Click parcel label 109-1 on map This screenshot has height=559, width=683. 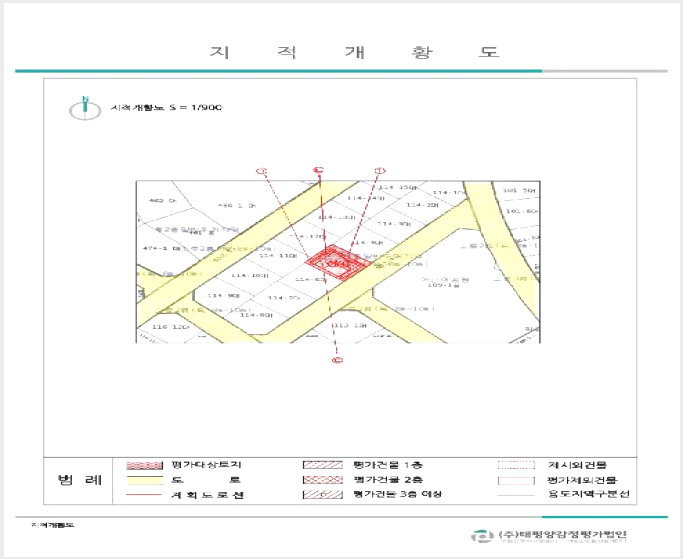click(443, 285)
